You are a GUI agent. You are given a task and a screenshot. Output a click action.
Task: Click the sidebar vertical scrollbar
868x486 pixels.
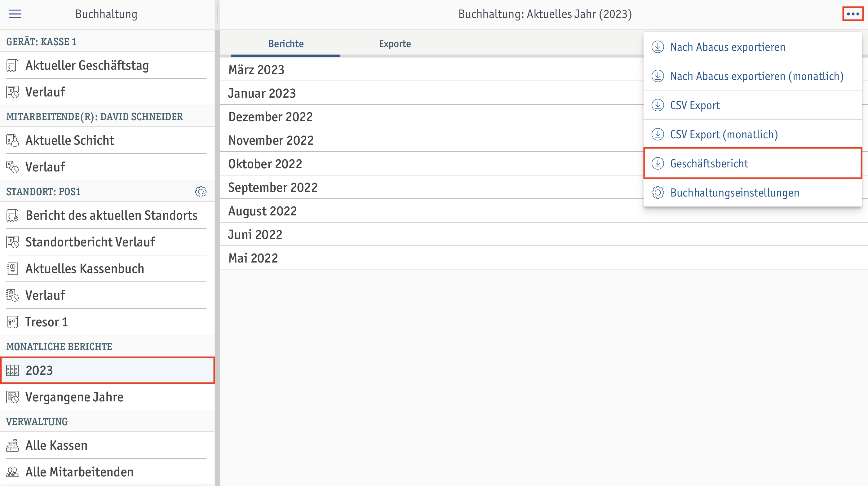tap(217, 258)
